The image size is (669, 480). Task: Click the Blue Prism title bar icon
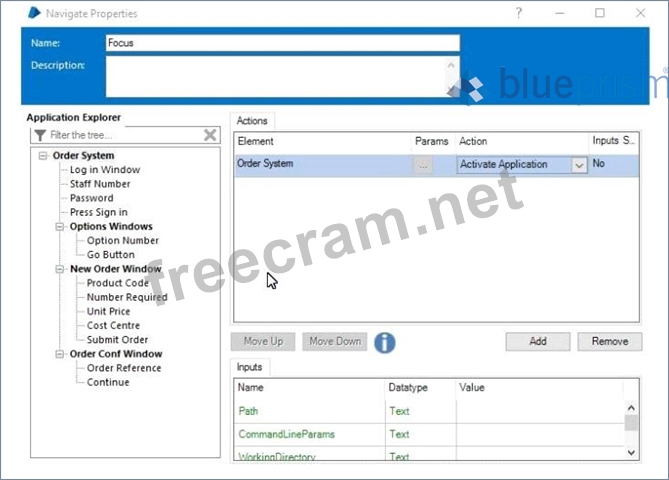[x=34, y=13]
